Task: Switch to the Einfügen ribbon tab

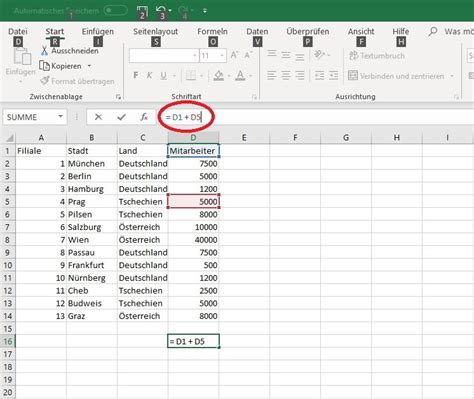Action: point(98,31)
